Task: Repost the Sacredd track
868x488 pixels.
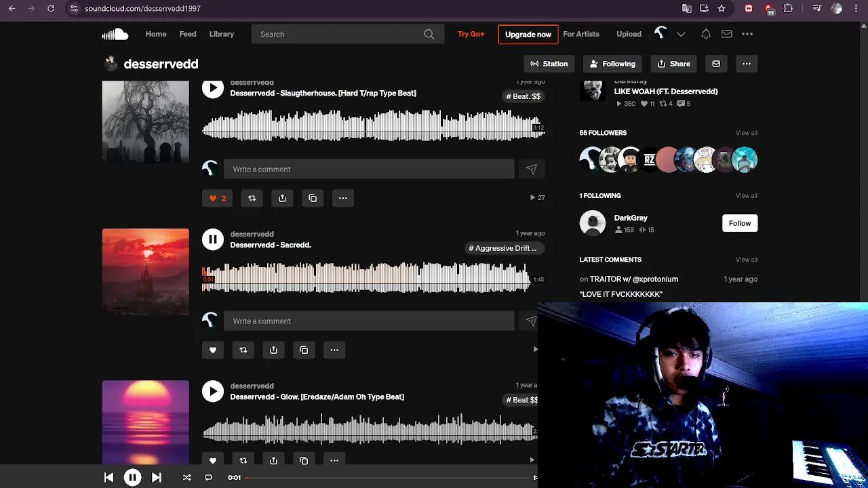Action: coord(243,350)
